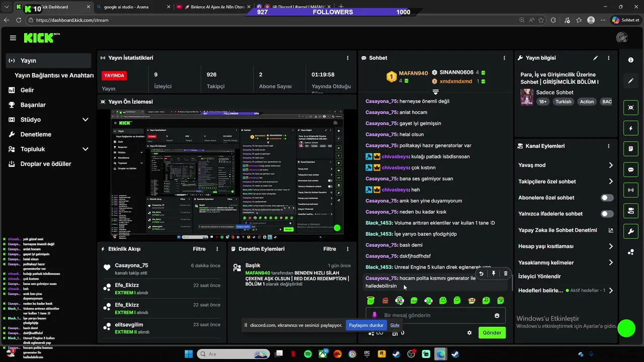
Task: Open chat settings gear icon
Action: [x=469, y=333]
